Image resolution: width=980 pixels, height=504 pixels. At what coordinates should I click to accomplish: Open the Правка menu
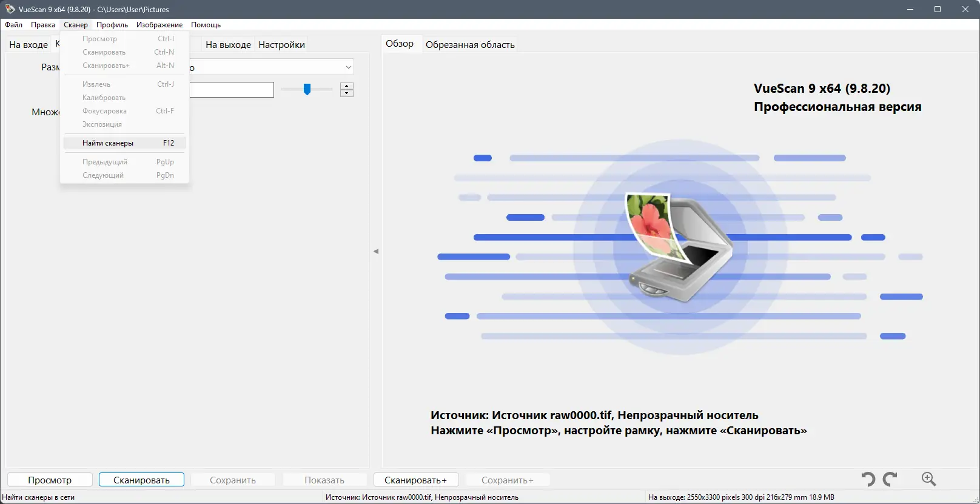[43, 25]
